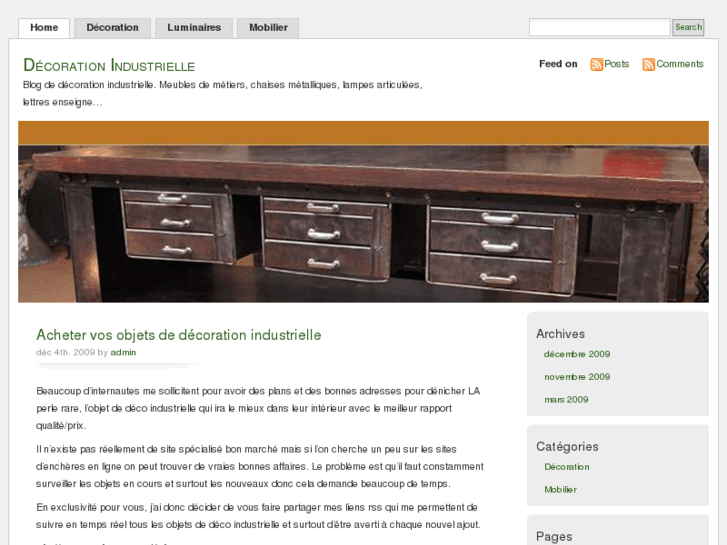Open the Comments feed link
Viewport: 727px width, 545px height.
tap(680, 64)
